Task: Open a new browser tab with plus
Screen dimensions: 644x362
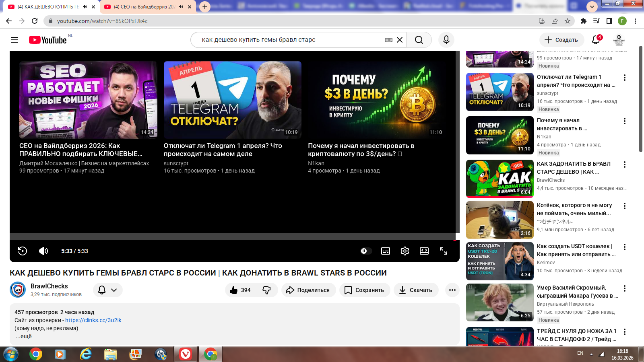Action: click(x=205, y=7)
